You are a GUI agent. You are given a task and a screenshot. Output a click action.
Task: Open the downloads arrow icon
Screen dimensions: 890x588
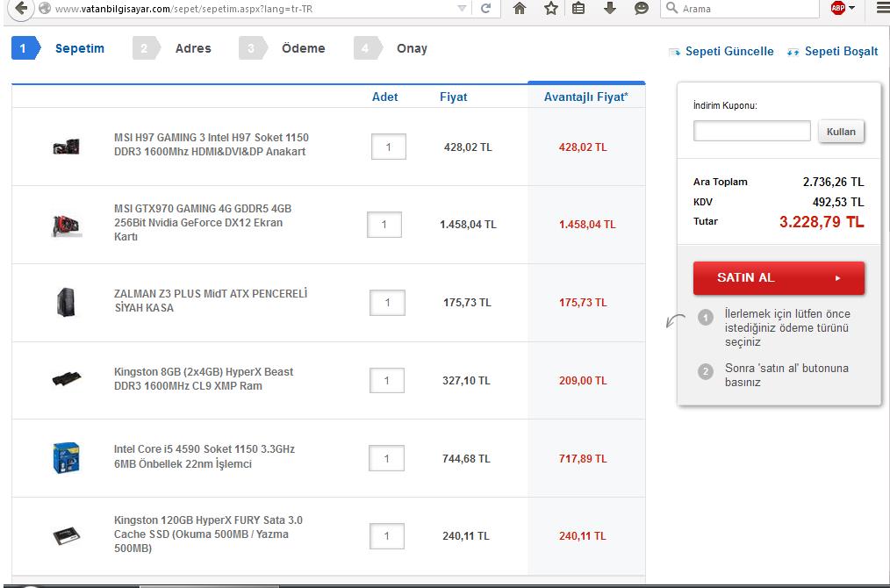point(610,9)
